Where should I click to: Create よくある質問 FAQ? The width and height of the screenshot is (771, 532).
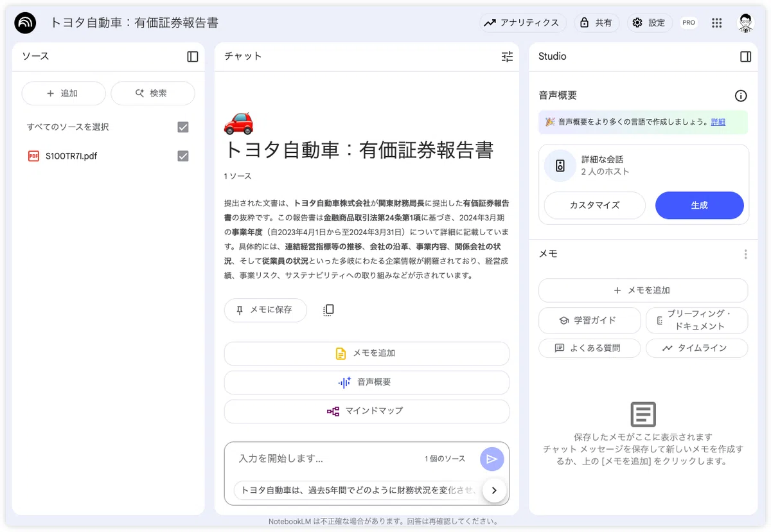(x=590, y=348)
